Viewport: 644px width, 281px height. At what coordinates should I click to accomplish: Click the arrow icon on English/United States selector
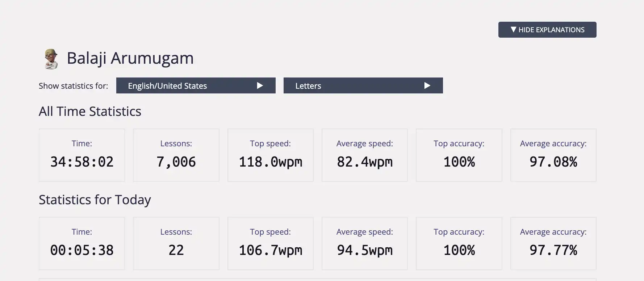point(260,85)
